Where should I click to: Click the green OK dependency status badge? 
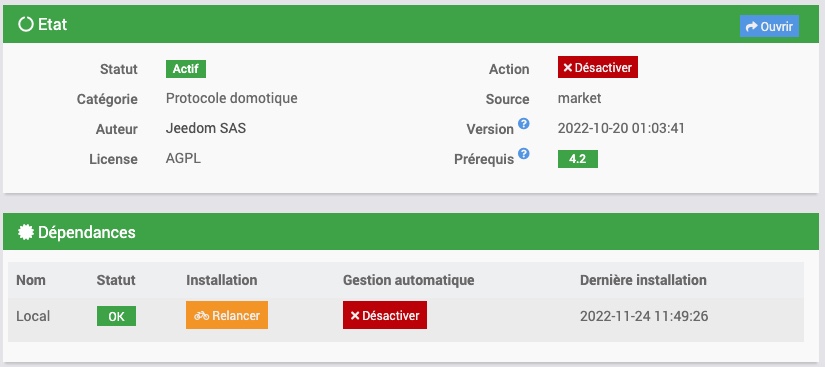pos(116,317)
